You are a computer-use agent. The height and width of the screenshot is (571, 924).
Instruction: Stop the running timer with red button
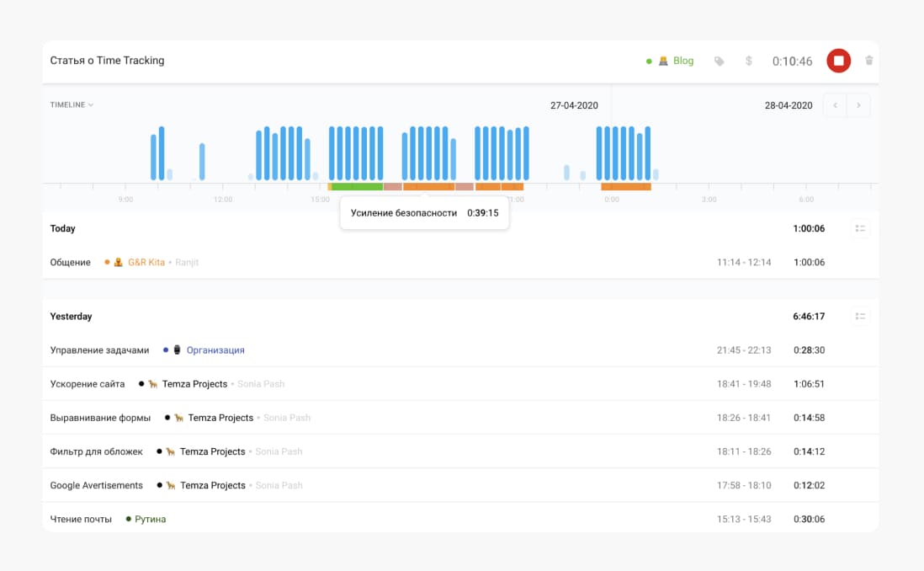click(x=838, y=61)
